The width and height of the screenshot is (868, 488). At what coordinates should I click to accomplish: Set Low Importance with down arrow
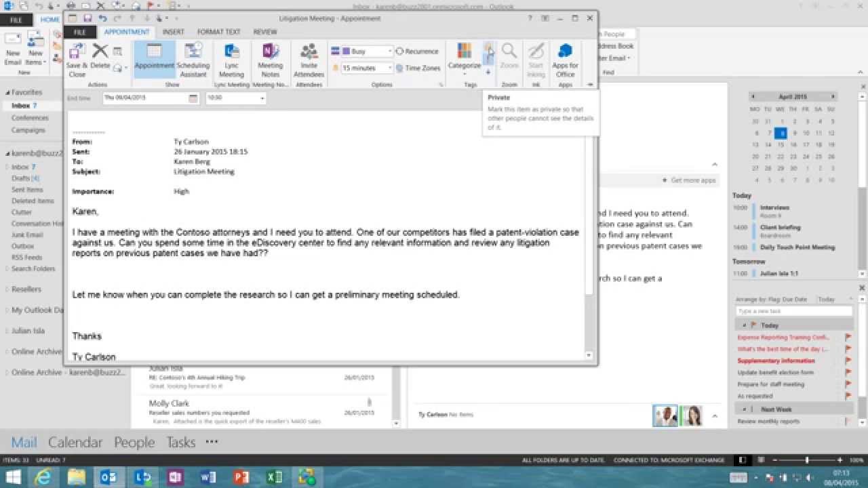[x=488, y=72]
